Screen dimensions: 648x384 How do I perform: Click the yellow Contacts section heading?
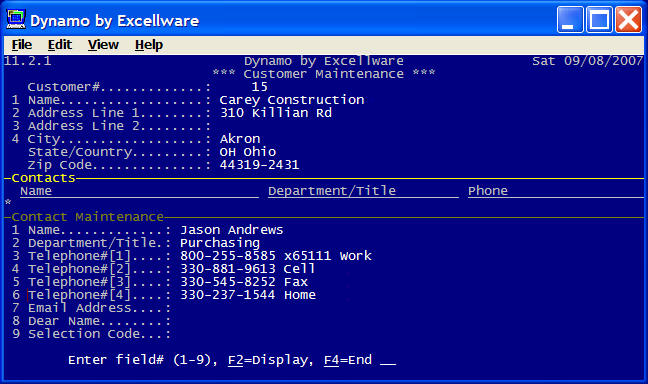point(43,178)
